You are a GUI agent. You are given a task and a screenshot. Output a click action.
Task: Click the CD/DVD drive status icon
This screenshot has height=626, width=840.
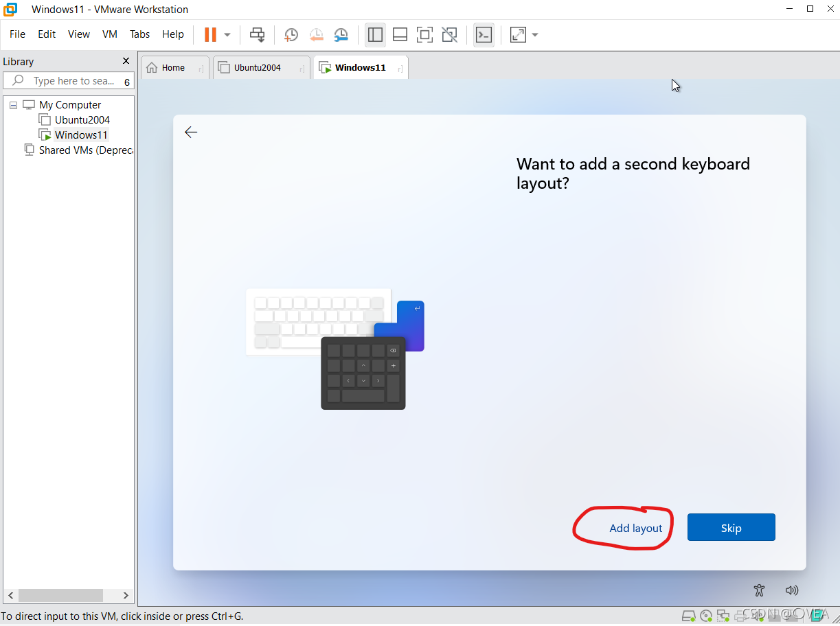705,615
